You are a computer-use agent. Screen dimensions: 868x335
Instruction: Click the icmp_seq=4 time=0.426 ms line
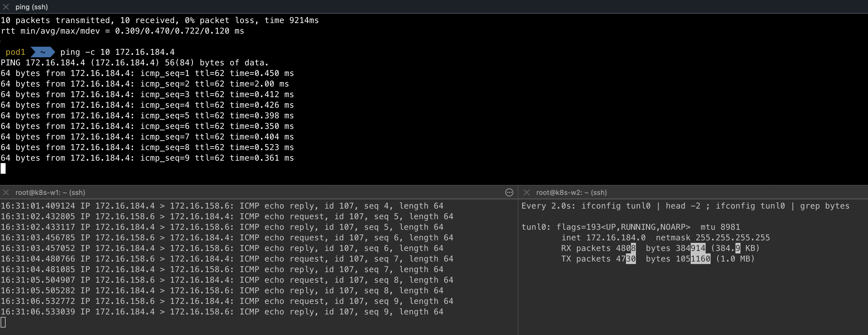(x=147, y=105)
